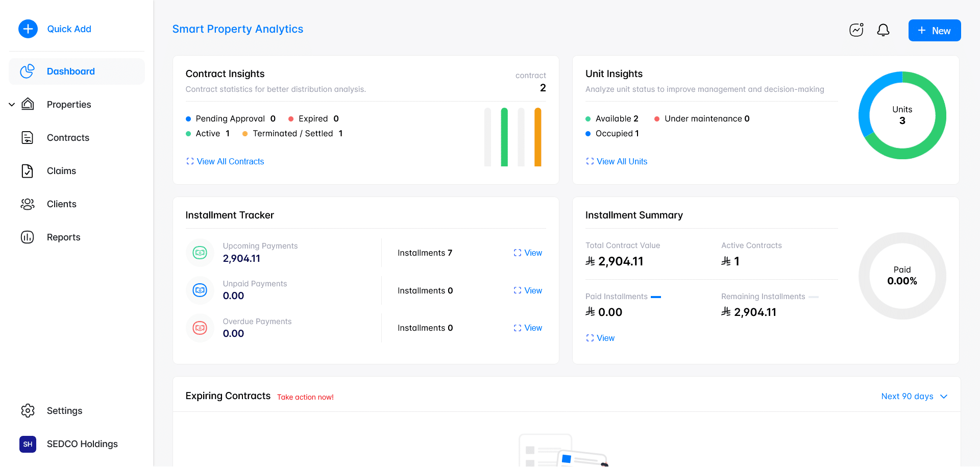Click the Overdue Payments red icon
Viewport: 980px width, 467px height.
point(200,328)
